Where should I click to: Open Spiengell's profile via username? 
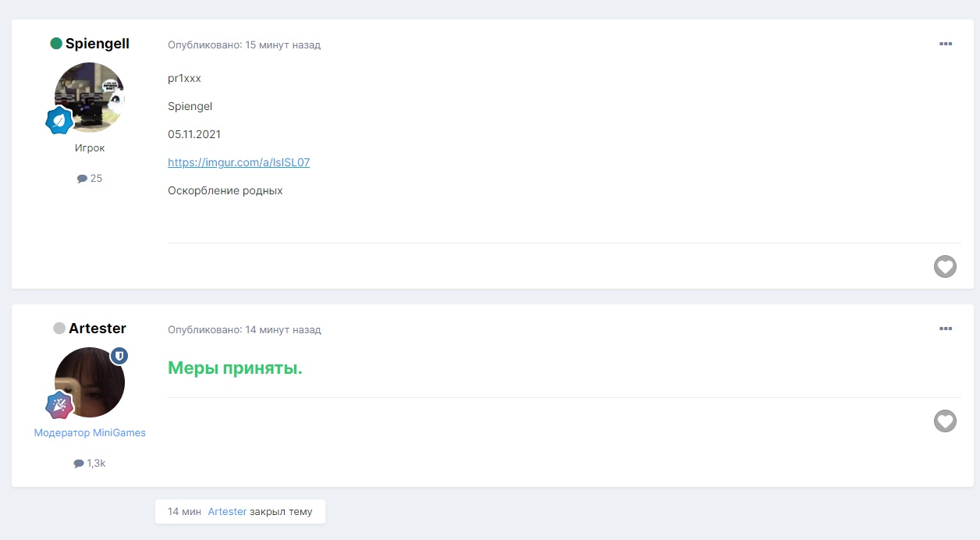[x=98, y=44]
